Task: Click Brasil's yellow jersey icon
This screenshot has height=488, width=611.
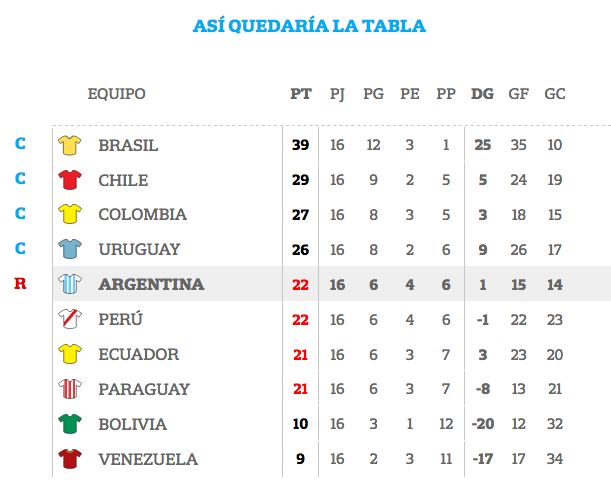Action: (70, 145)
